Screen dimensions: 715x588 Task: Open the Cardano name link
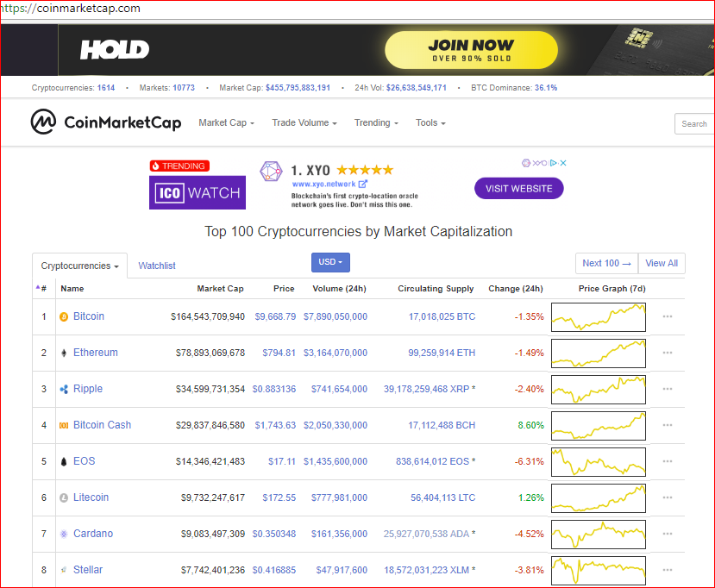pos(93,534)
